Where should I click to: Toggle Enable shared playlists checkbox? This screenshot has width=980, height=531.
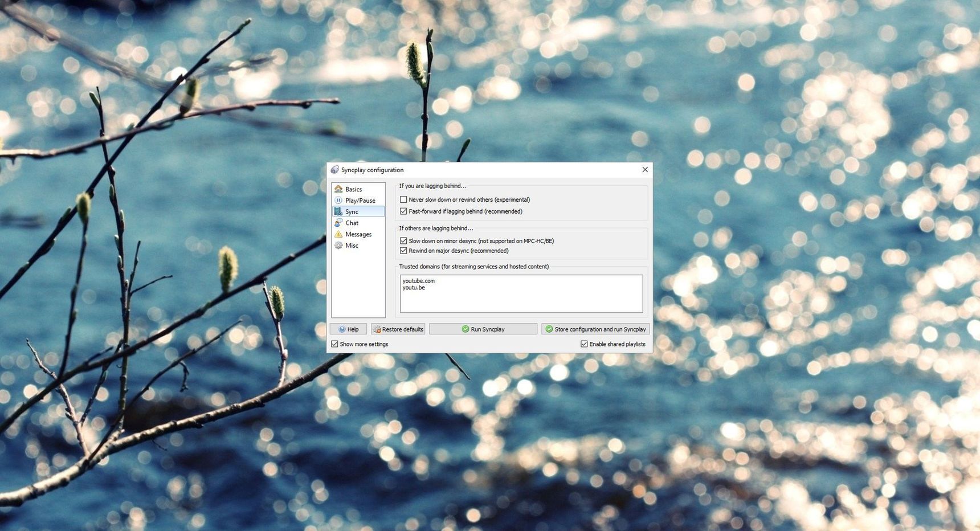(584, 344)
